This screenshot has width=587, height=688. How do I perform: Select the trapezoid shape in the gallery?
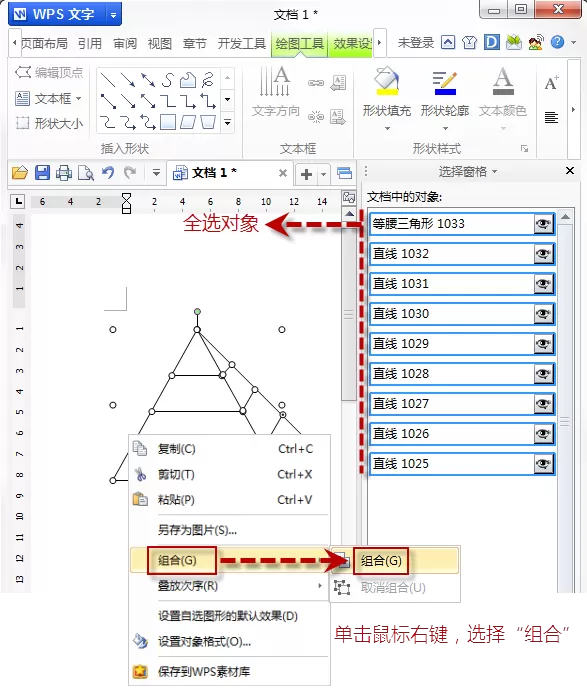[x=208, y=122]
